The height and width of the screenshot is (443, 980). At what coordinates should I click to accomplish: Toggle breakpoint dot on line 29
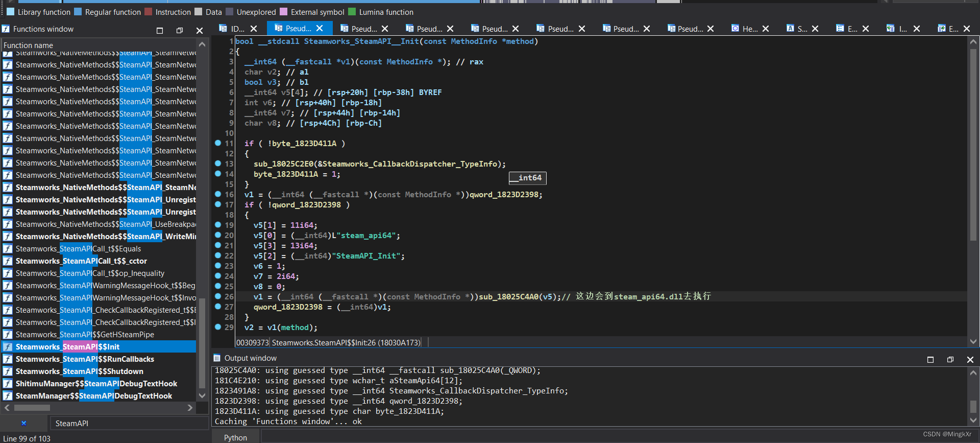(218, 327)
